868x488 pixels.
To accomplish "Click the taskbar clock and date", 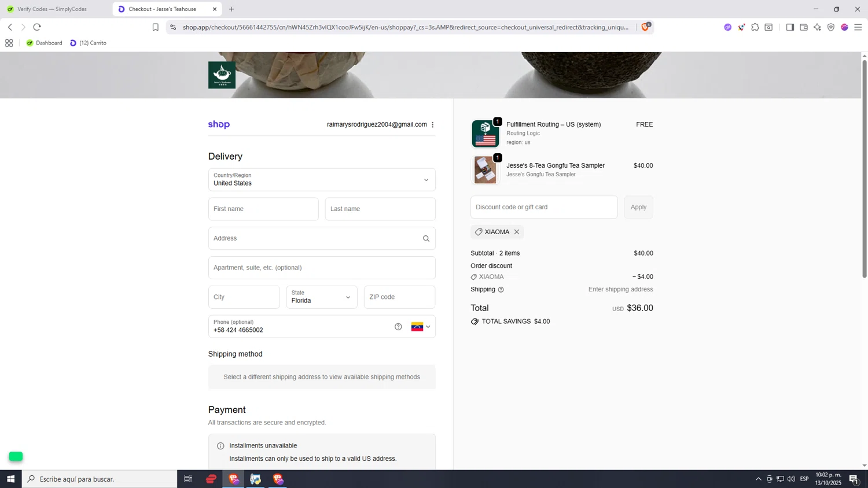I will click(x=828, y=479).
